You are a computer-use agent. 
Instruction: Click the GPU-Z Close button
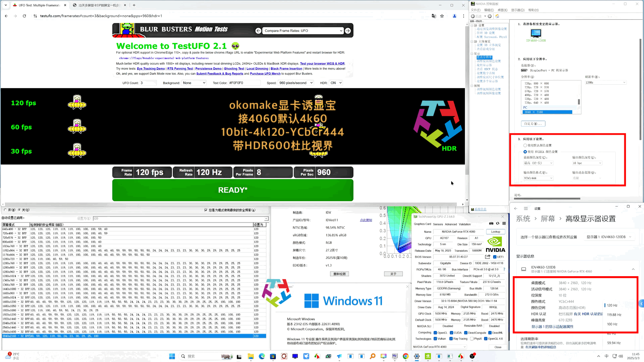498,347
